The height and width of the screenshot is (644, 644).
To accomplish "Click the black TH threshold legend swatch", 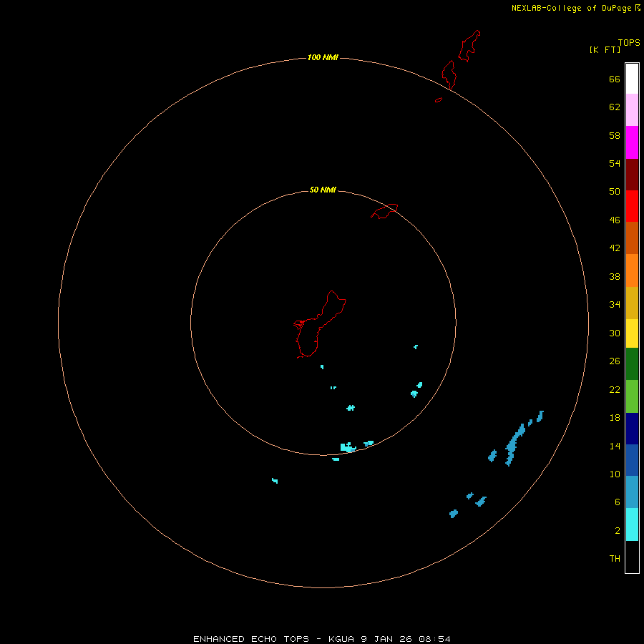I will click(x=632, y=557).
